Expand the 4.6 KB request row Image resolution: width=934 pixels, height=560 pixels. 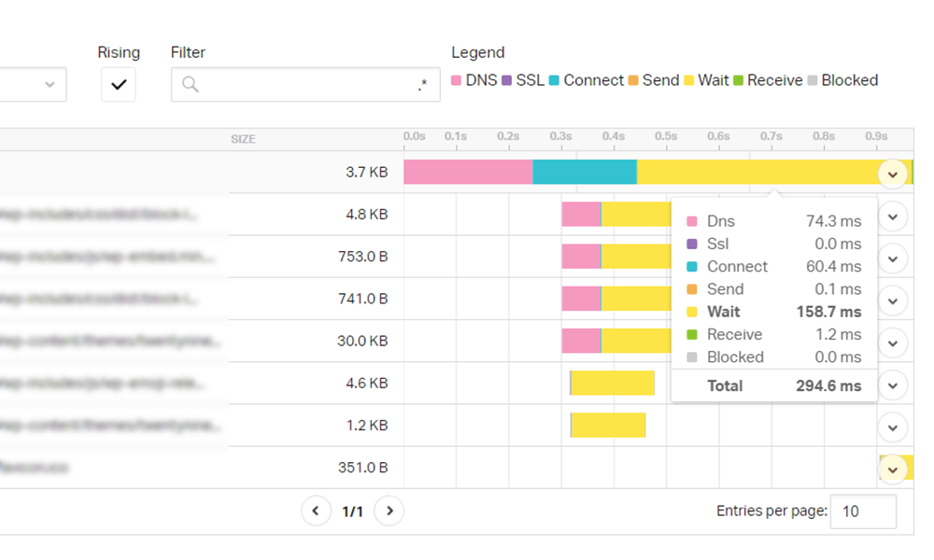[x=892, y=385]
